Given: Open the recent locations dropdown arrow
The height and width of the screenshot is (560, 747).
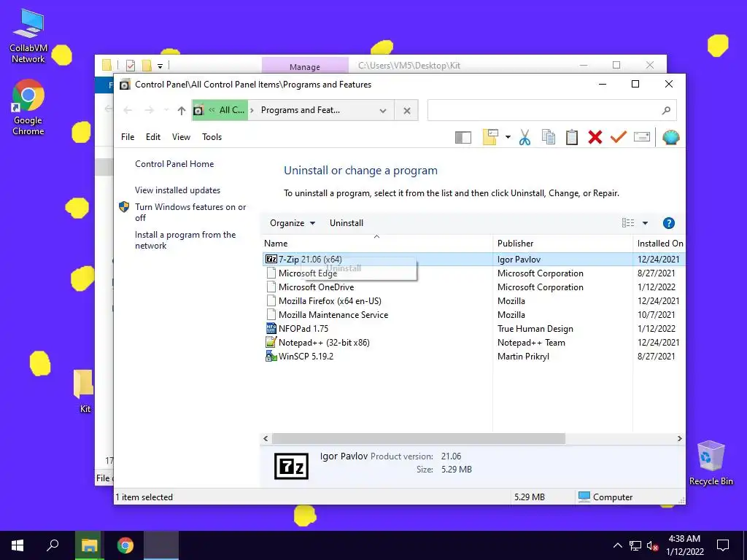Looking at the screenshot, I should 166,111.
